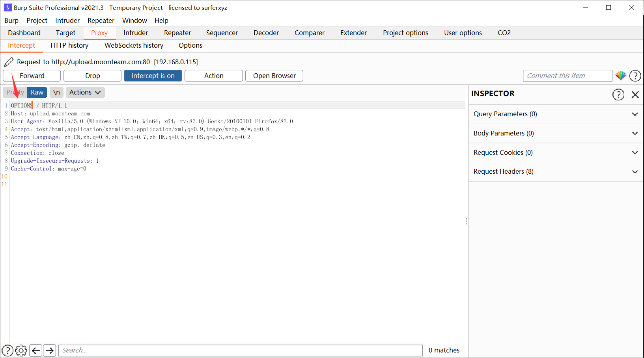Open Inspector help icon
644x358 pixels.
618,95
